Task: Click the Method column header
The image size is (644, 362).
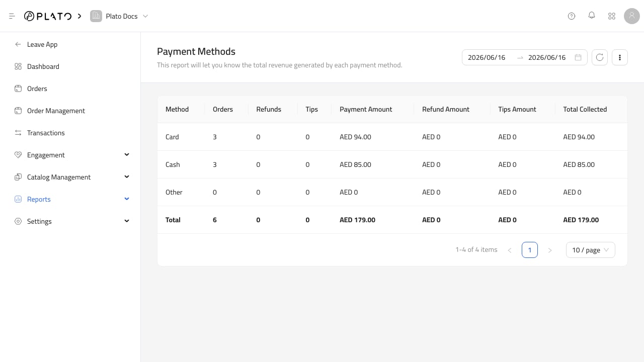Action: [177, 109]
